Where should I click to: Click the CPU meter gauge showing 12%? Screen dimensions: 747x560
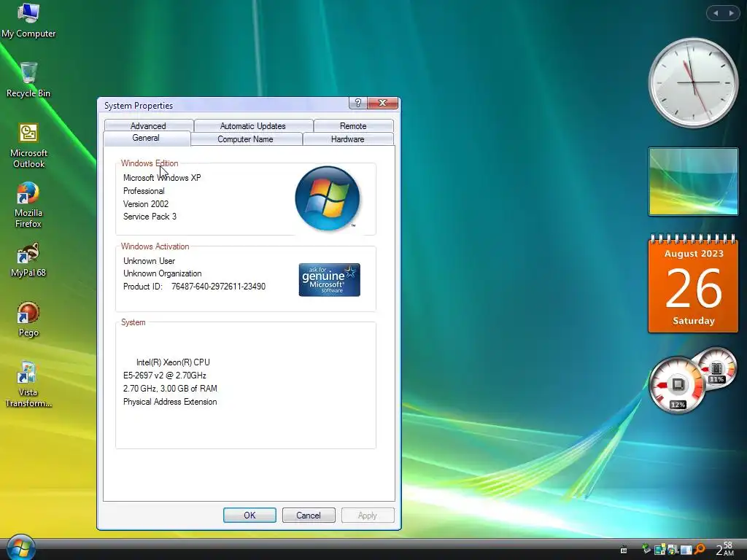(x=677, y=386)
